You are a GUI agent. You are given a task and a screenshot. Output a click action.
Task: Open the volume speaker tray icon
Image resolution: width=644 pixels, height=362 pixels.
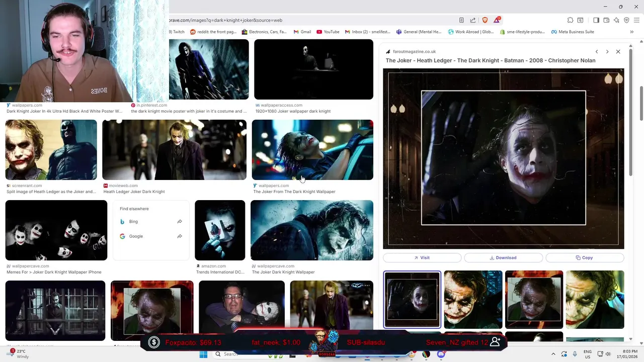pyautogui.click(x=608, y=354)
